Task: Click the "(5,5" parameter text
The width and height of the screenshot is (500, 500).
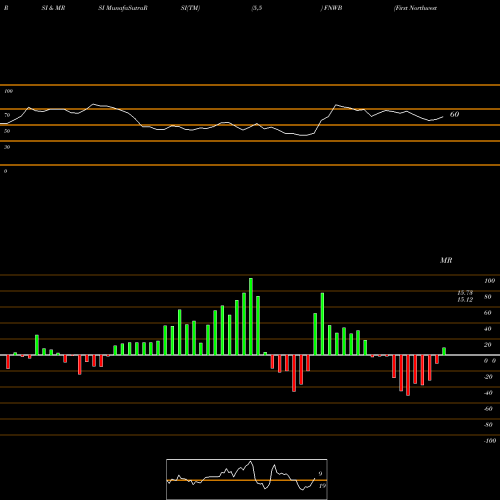Action: (x=257, y=8)
